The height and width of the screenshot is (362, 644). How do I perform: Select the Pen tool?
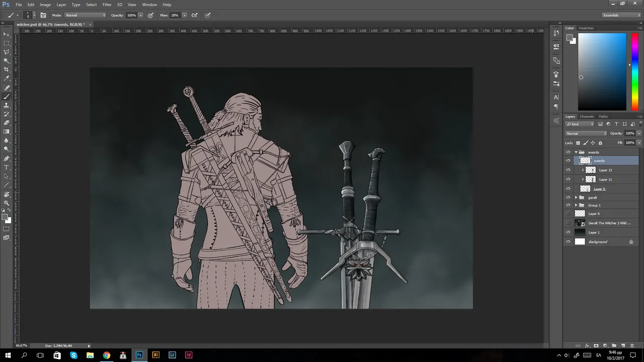coord(7,158)
